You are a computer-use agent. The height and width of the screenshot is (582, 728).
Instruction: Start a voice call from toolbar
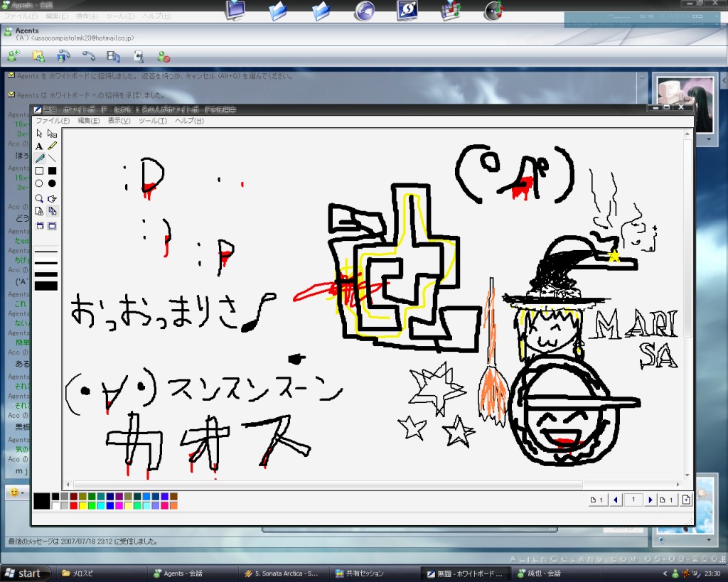(x=89, y=56)
